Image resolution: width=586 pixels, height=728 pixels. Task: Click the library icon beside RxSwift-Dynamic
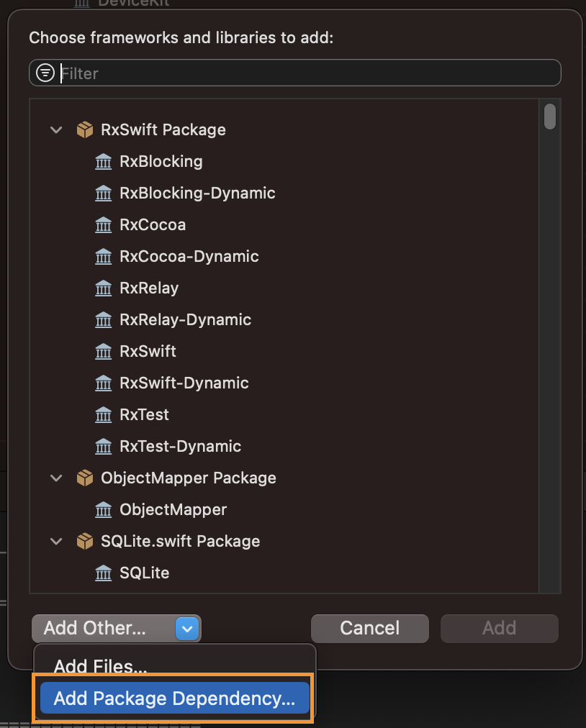click(x=103, y=383)
